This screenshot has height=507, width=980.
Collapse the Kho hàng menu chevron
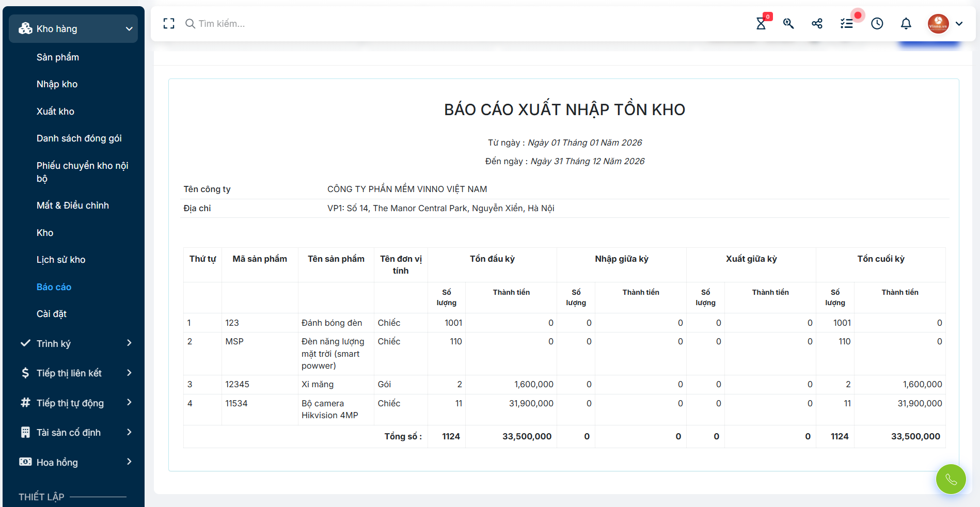click(129, 29)
